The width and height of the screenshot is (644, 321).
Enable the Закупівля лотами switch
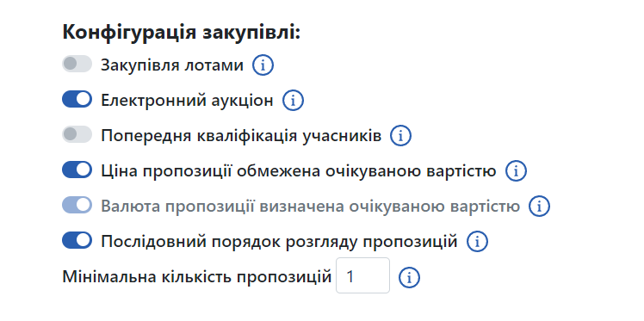click(x=77, y=64)
